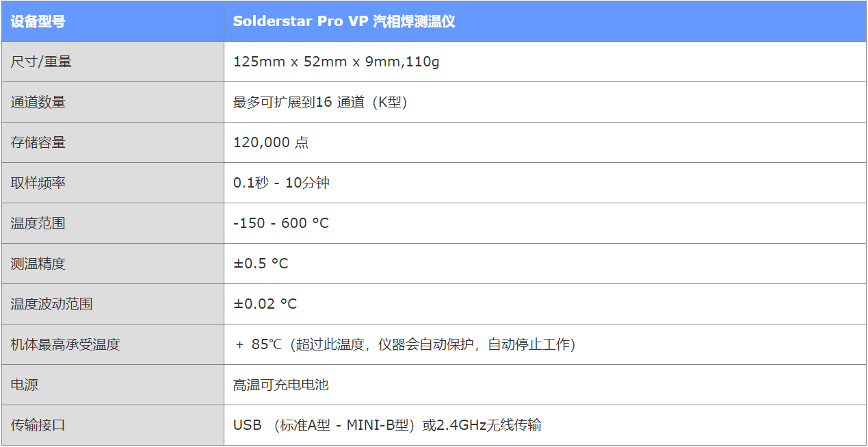Screen dimensions: 868x447
Task: Click the 温度波动范围 row label
Action: 52,304
